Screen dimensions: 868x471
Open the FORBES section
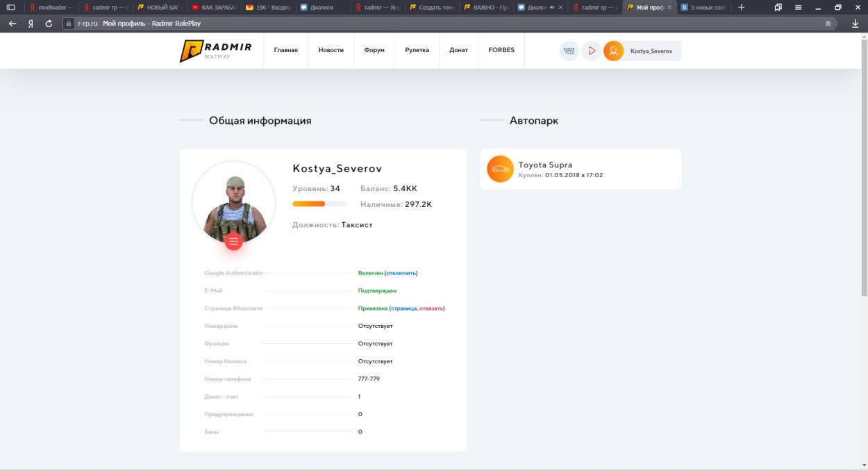[x=501, y=50]
